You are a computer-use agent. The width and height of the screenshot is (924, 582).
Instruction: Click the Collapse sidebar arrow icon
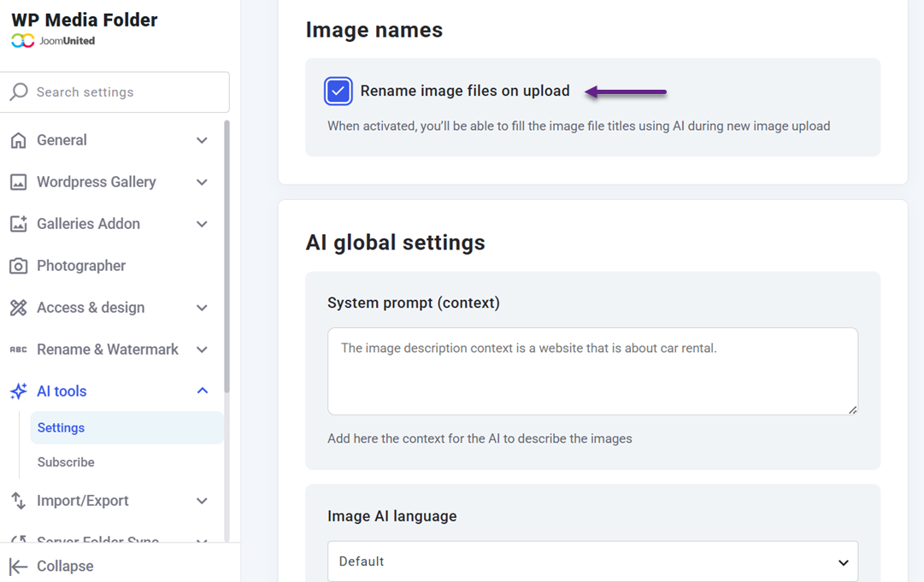pyautogui.click(x=18, y=567)
